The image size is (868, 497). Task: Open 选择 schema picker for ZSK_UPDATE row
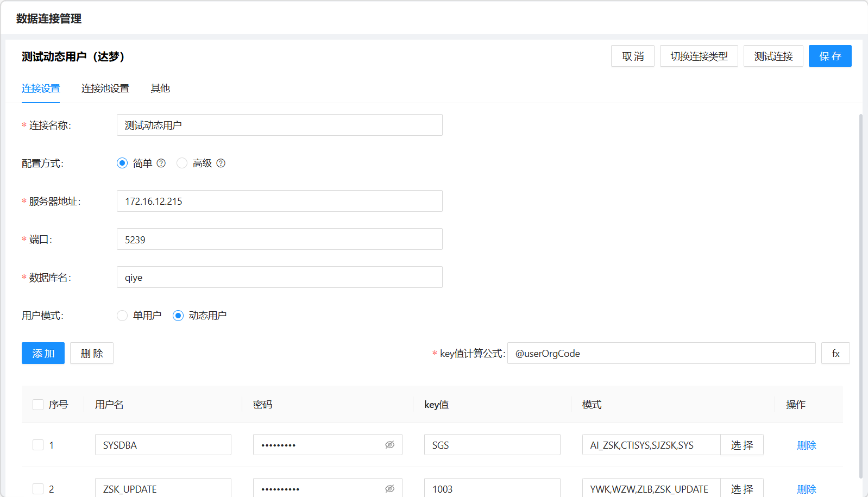point(741,488)
